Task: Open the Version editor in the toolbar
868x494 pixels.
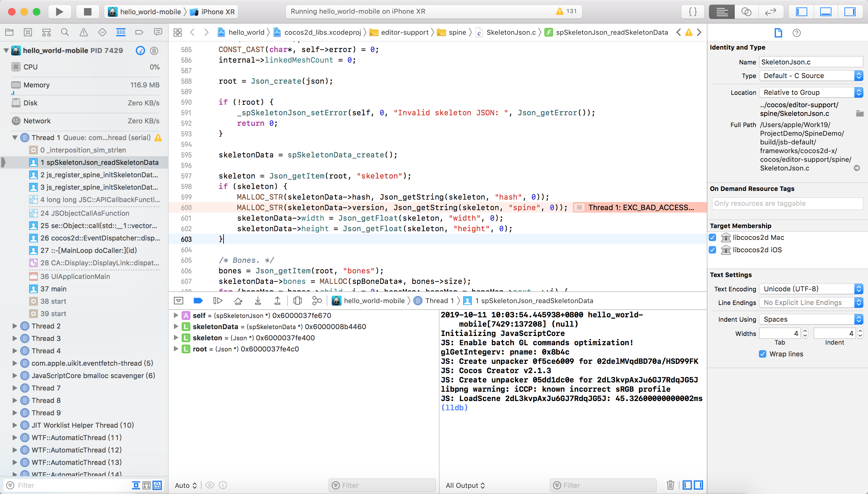Action: tap(771, 12)
